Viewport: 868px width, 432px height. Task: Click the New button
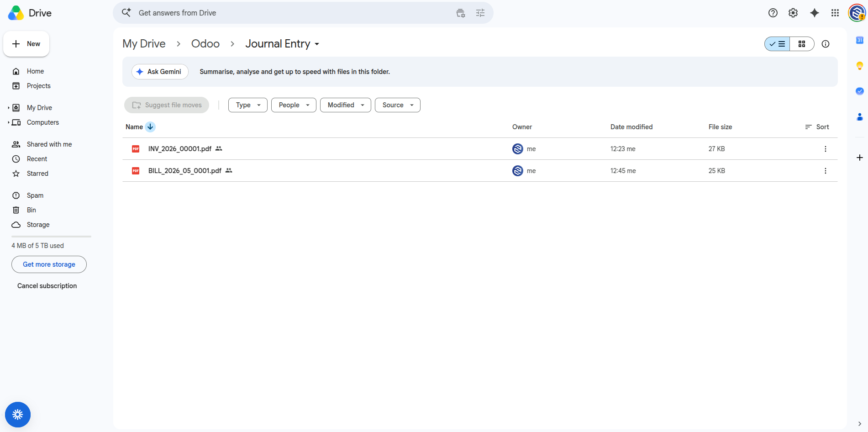coord(26,44)
